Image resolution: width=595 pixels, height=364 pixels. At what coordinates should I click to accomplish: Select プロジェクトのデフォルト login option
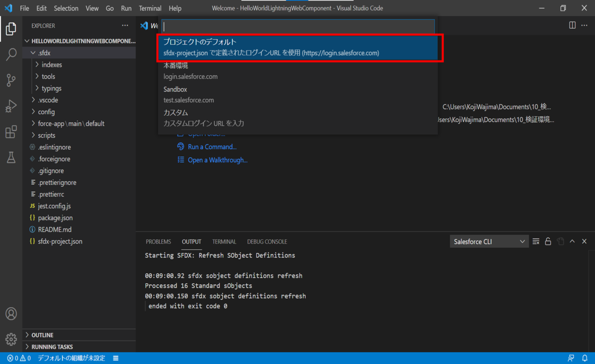click(298, 48)
